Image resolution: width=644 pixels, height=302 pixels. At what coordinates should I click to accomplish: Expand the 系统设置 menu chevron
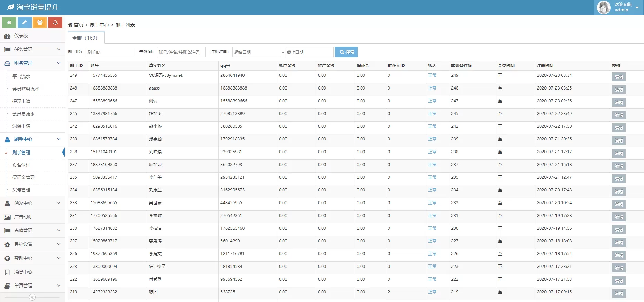[x=59, y=244]
